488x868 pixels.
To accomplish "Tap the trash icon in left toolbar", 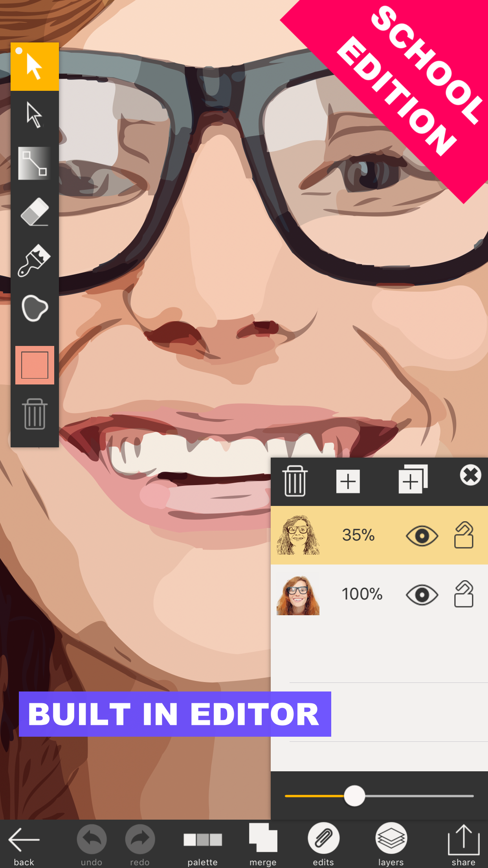I will click(x=35, y=414).
